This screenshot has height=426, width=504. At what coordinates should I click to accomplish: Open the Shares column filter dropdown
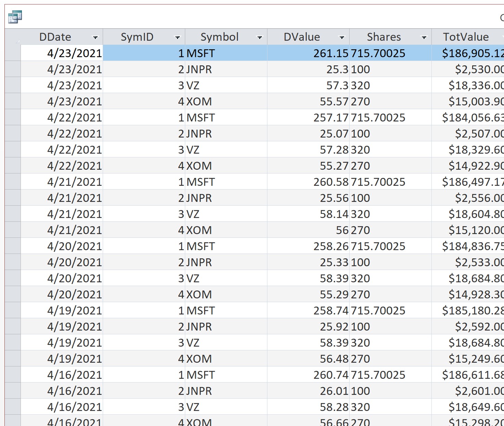point(424,37)
